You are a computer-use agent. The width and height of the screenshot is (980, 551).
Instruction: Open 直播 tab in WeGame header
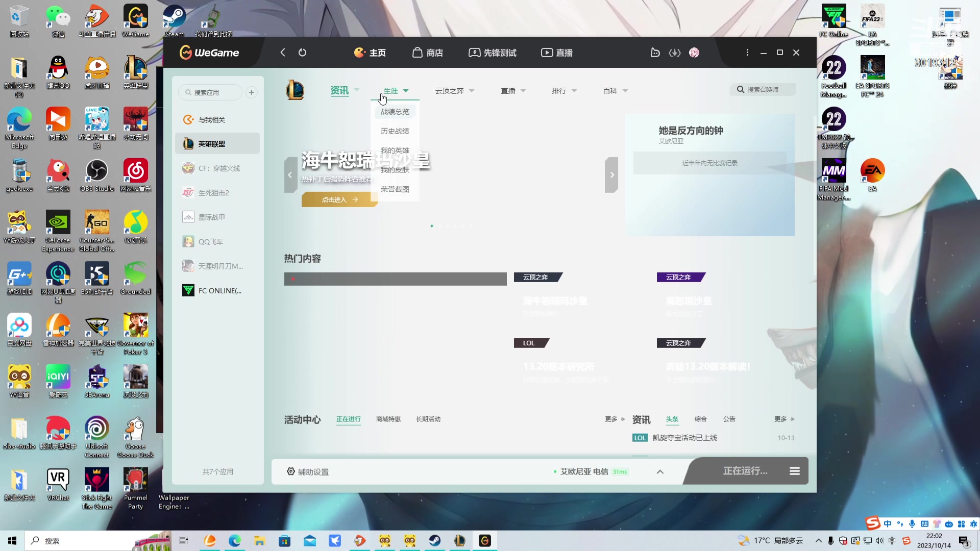(x=557, y=53)
